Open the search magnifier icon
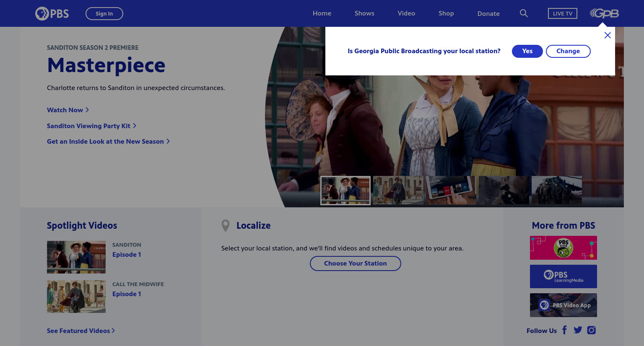The height and width of the screenshot is (346, 644). pos(524,13)
